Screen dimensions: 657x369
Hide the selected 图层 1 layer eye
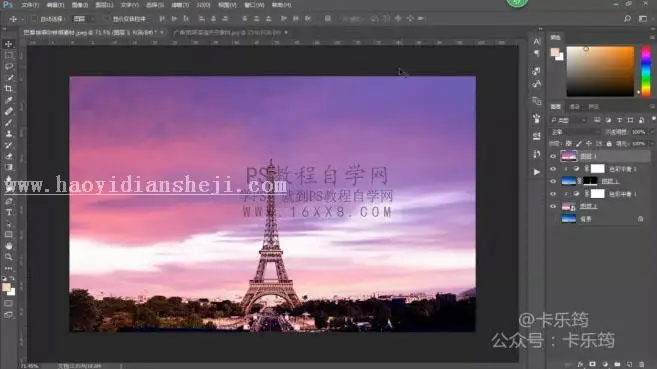[553, 156]
